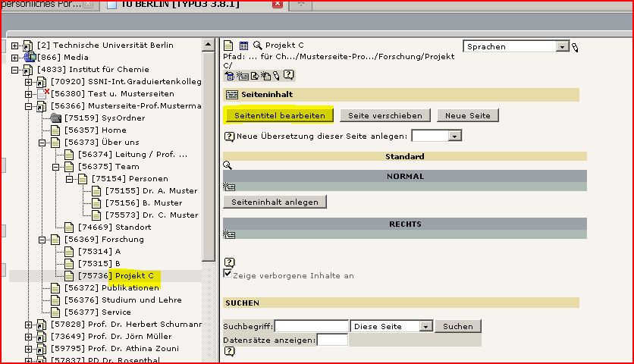Click the Suchen button
The height and width of the screenshot is (364, 634).
tap(458, 326)
